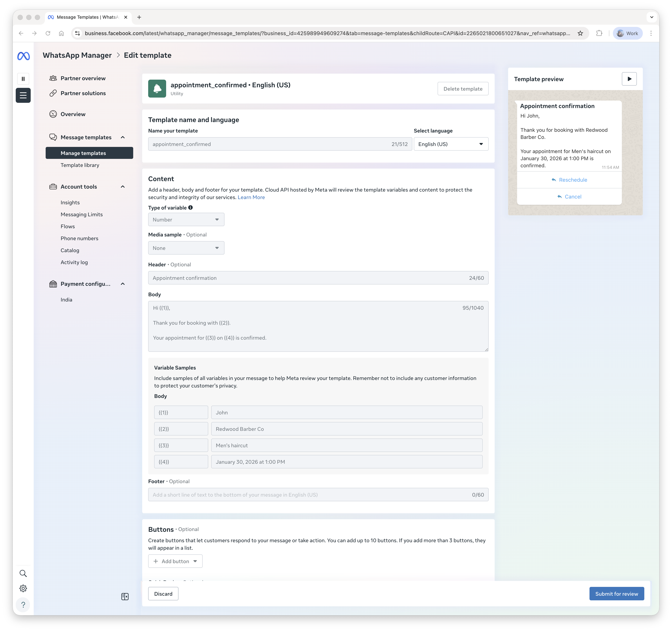The image size is (672, 631).
Task: Click the Delete template button
Action: 462,89
